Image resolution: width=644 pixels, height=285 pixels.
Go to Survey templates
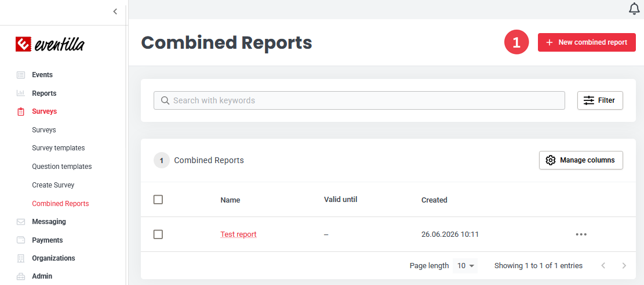59,148
